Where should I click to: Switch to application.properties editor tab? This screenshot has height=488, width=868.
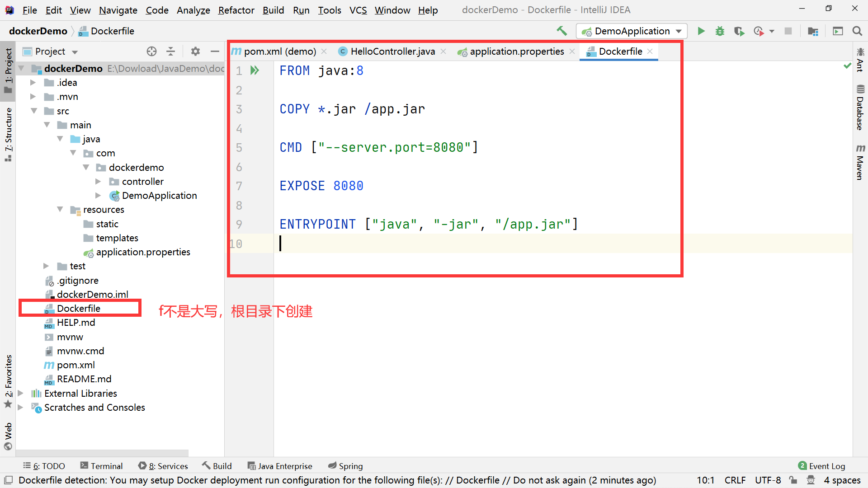[x=516, y=52]
